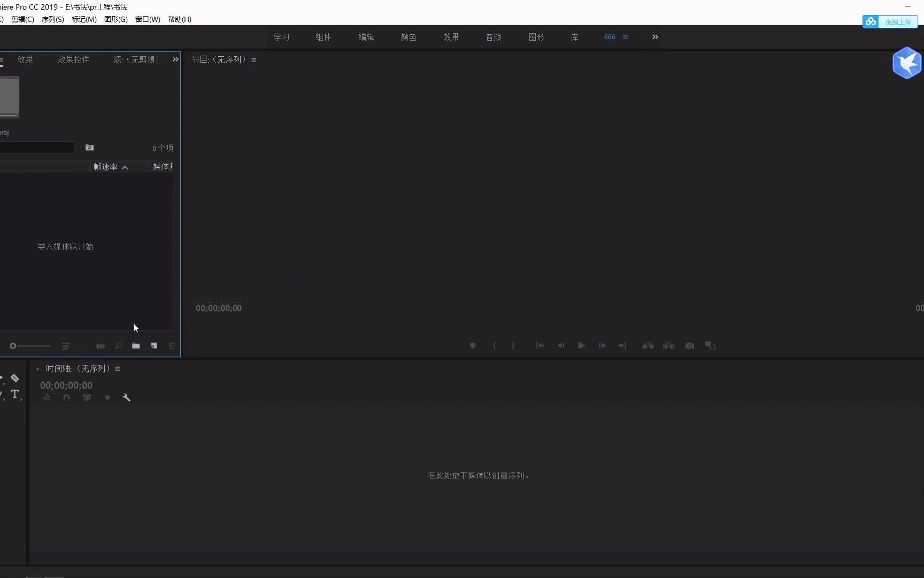Open the 帮助(H) menu

tap(180, 19)
